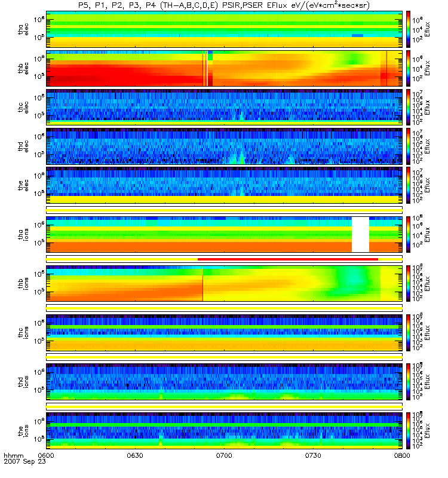The height and width of the screenshot is (478, 448).
Task: Click the tha elec Eflux color bar
Action: pyautogui.click(x=408, y=29)
